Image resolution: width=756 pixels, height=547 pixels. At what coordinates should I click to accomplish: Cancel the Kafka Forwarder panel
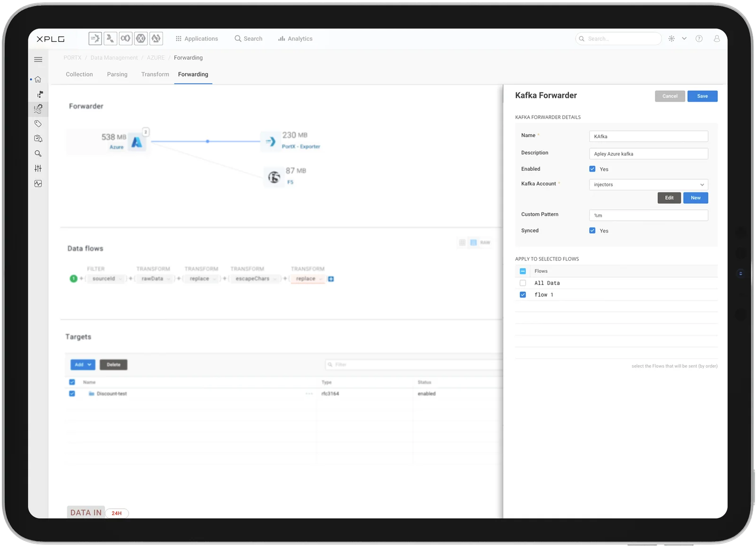[670, 96]
